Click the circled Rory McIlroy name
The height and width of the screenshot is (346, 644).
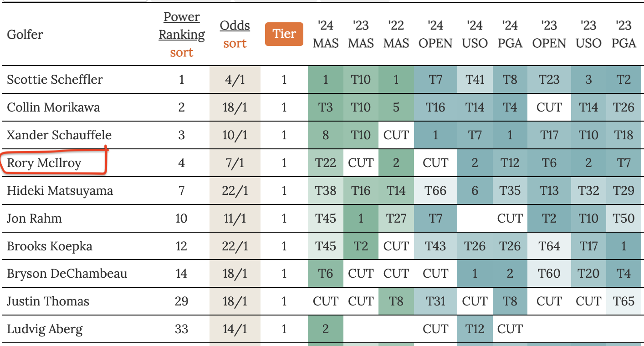(44, 163)
